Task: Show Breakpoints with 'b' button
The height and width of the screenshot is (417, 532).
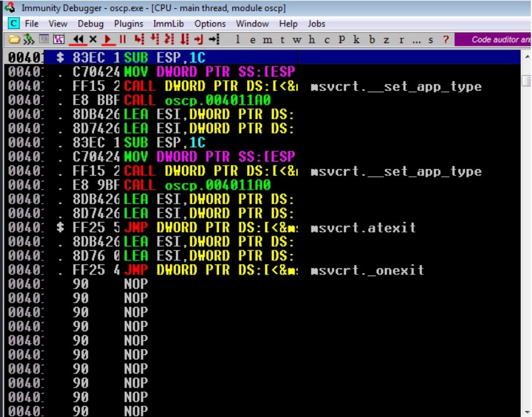Action: coord(372,39)
